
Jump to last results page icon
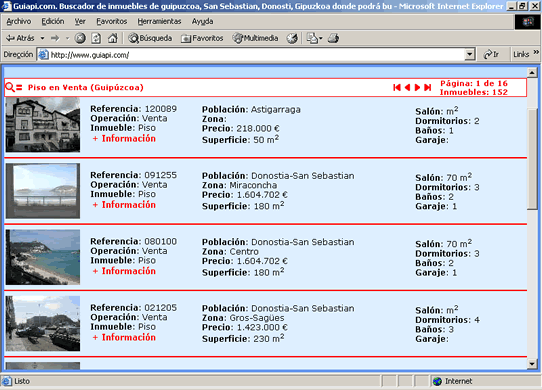[428, 87]
